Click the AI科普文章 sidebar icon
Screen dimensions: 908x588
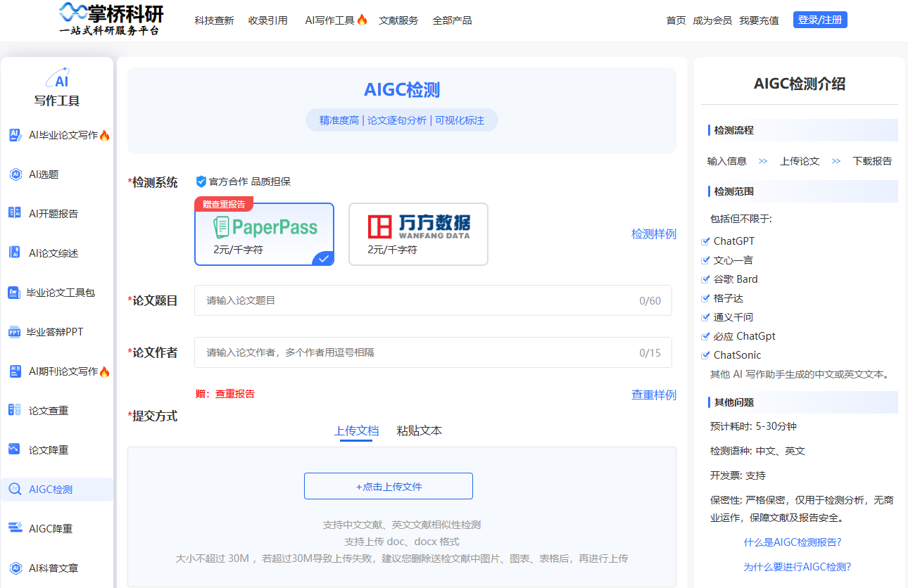click(x=15, y=568)
